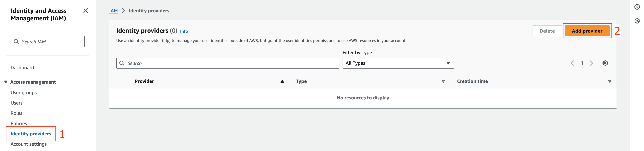Click the 'Filter by Type' label

tap(357, 52)
